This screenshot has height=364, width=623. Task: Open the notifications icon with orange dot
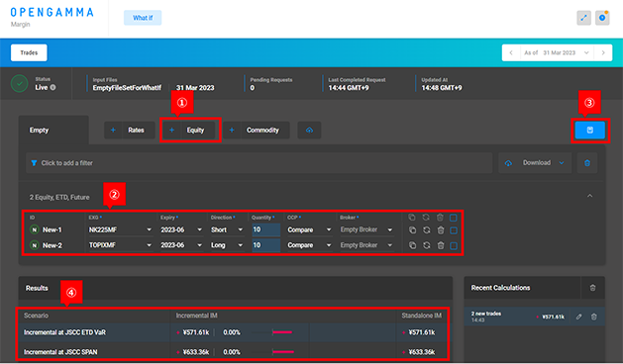click(602, 18)
